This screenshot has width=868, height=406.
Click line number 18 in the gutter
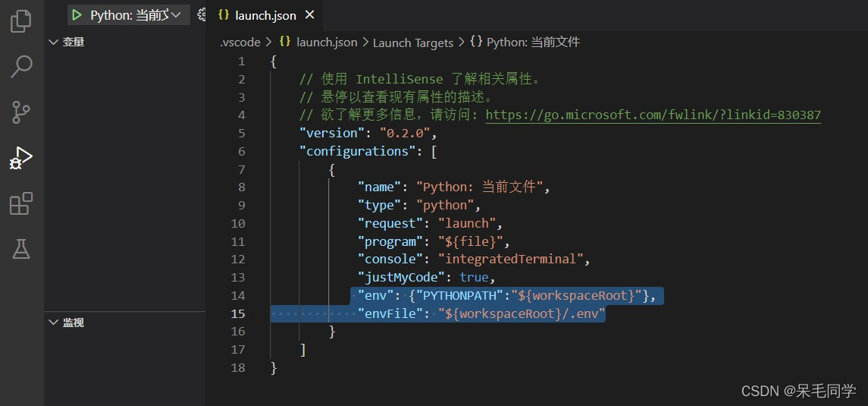pyautogui.click(x=238, y=368)
